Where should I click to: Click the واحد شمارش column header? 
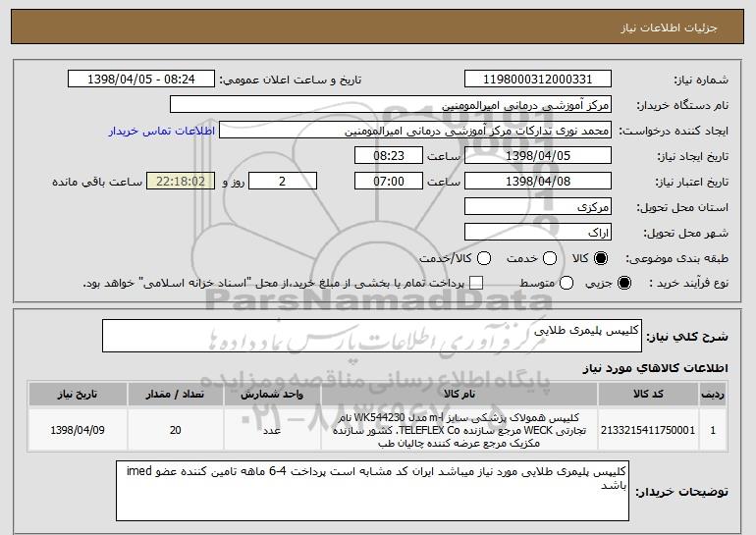[272, 395]
